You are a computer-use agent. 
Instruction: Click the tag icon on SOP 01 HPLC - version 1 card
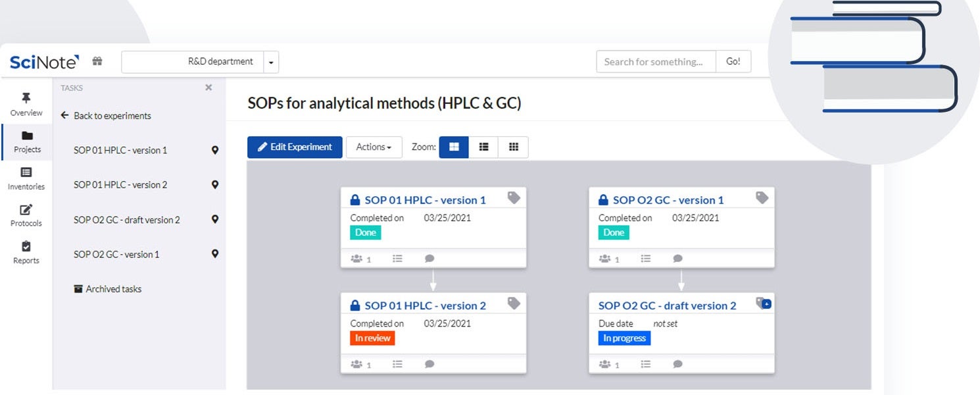coord(514,197)
